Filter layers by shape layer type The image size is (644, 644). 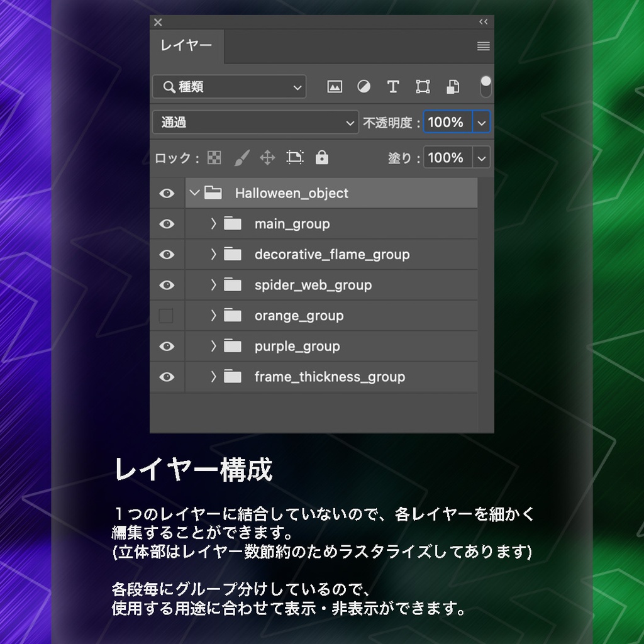pyautogui.click(x=423, y=87)
